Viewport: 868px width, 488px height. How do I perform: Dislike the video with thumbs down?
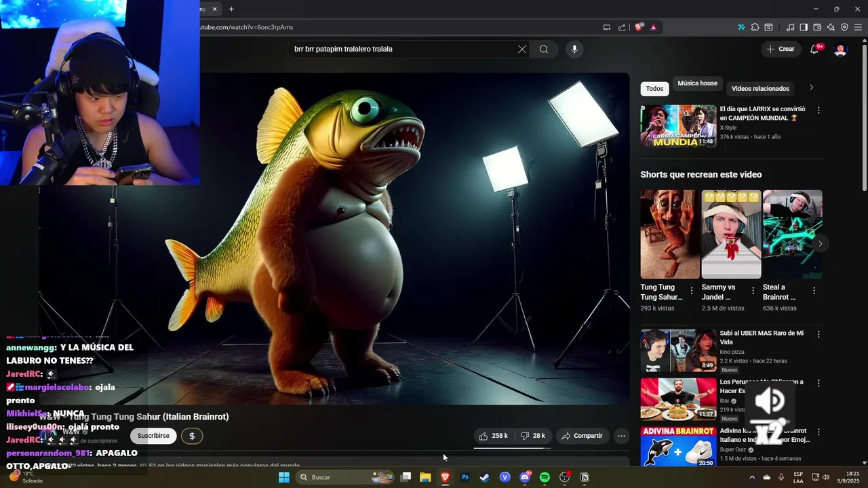(532, 436)
